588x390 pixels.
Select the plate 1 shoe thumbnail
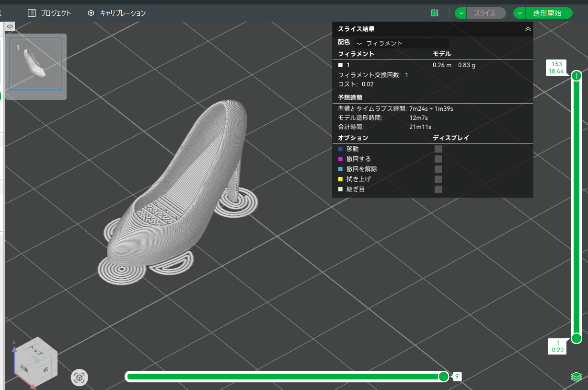(35, 64)
